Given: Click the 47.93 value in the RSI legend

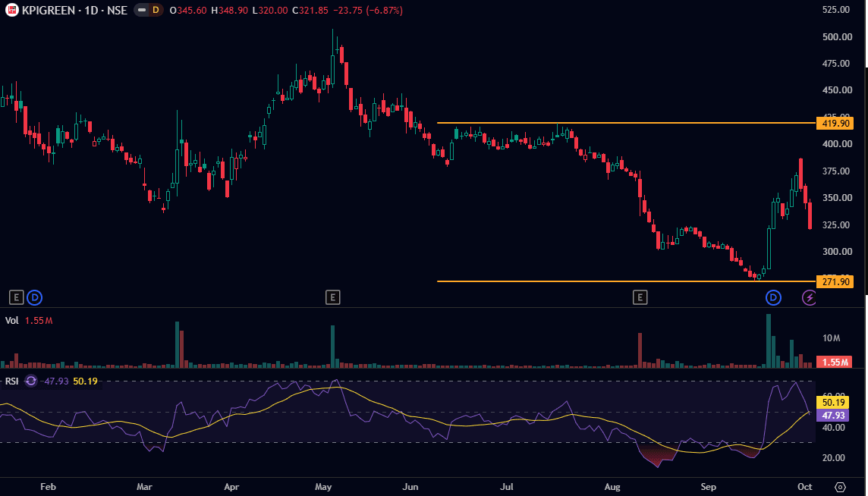Looking at the screenshot, I should (56, 381).
